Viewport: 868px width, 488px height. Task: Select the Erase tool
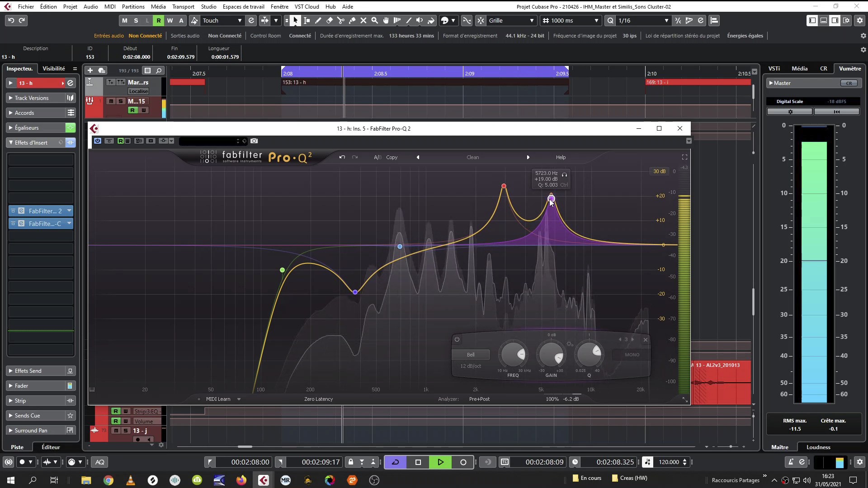pos(330,20)
